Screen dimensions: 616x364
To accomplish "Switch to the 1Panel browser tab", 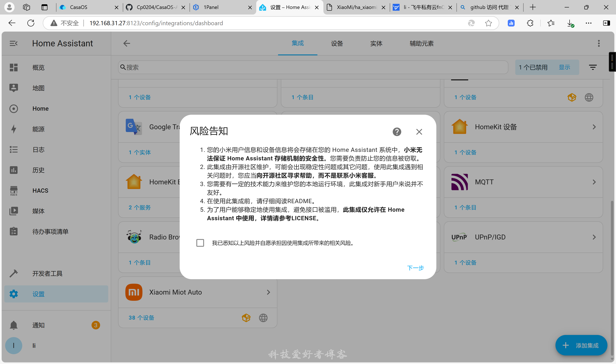I will (222, 7).
